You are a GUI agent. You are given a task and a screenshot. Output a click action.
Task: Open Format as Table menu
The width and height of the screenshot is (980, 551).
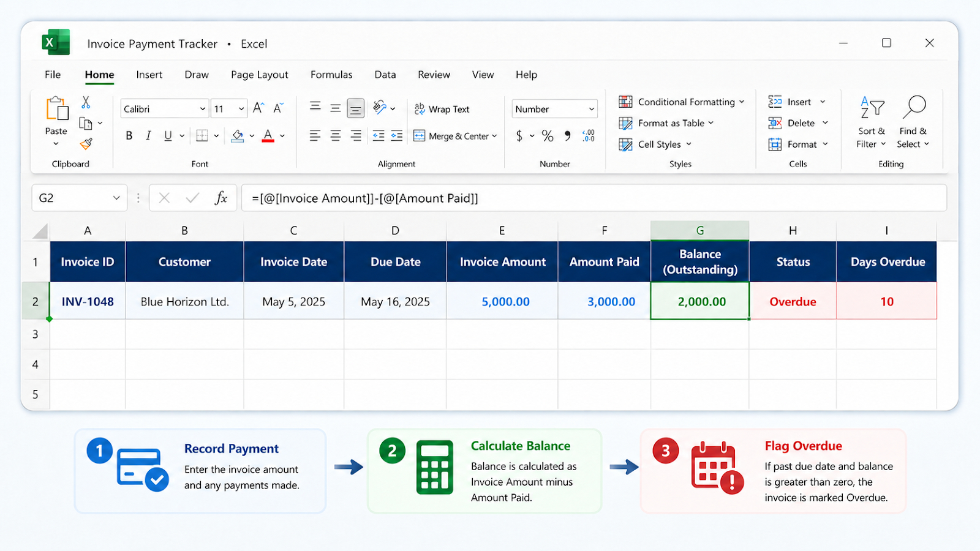coord(666,123)
